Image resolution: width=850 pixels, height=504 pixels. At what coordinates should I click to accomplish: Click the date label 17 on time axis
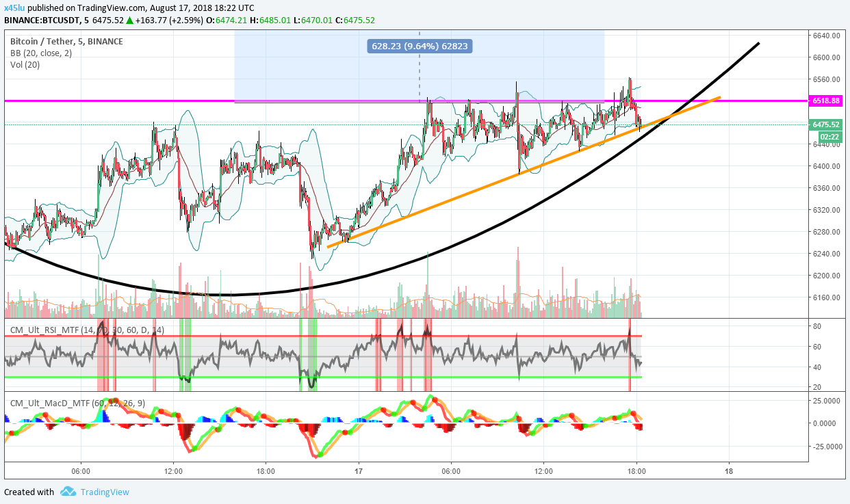359,471
